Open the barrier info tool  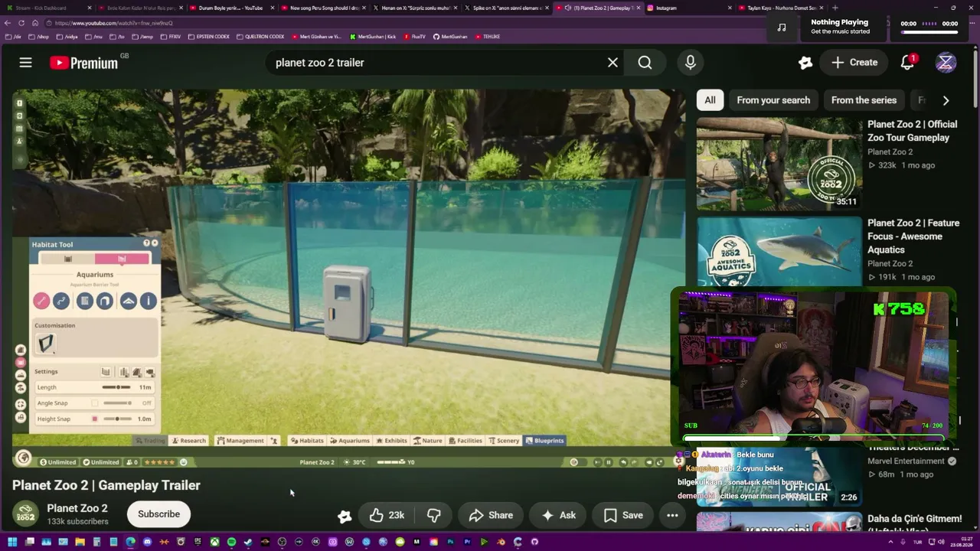click(x=149, y=301)
